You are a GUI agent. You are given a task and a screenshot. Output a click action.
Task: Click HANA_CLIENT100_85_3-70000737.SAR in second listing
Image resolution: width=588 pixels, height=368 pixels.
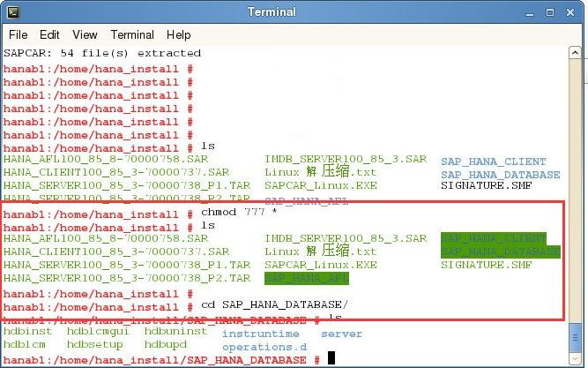coord(116,252)
